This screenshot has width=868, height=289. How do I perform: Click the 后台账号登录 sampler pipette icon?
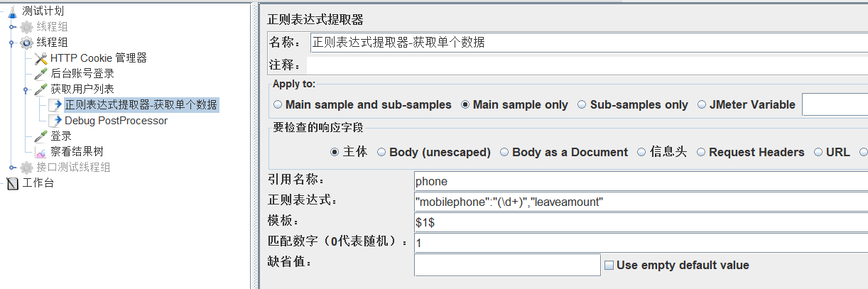pos(40,74)
